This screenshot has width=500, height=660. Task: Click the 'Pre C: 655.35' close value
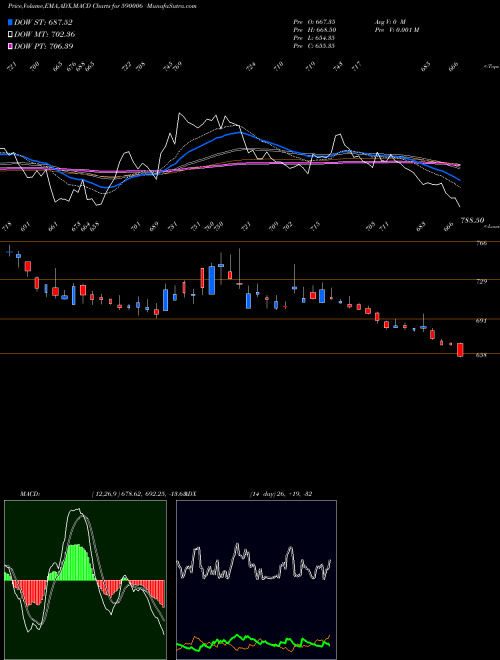(314, 46)
